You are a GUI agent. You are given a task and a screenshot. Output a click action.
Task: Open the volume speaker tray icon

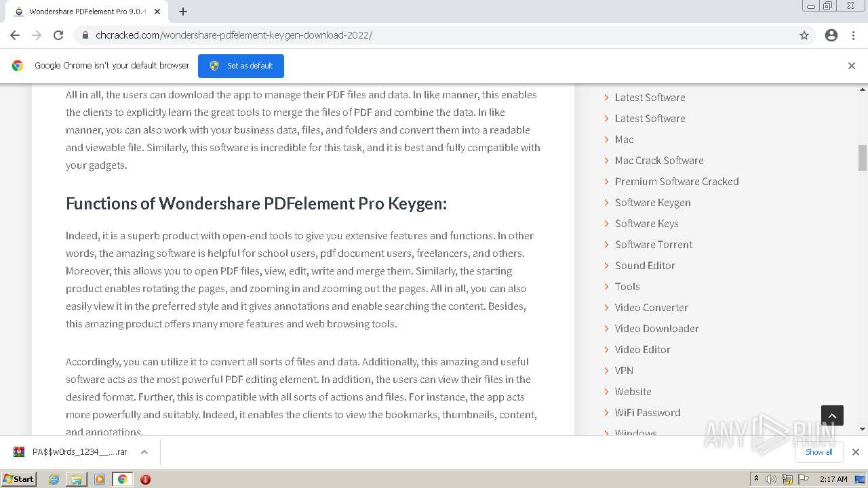click(x=771, y=479)
